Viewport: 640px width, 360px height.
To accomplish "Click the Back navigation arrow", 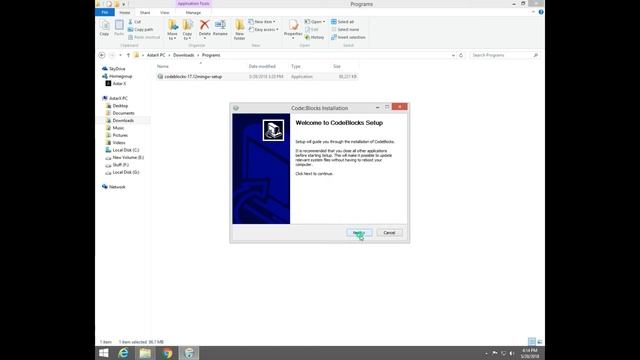I will (x=102, y=55).
